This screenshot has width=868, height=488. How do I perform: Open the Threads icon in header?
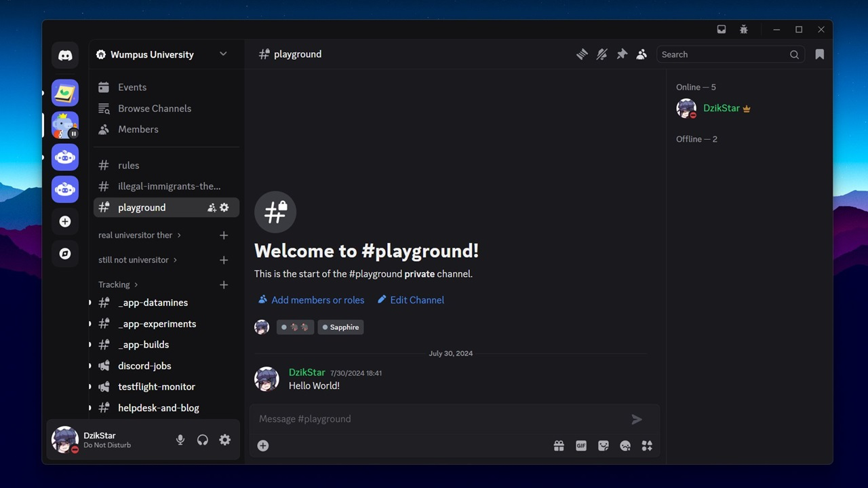pyautogui.click(x=582, y=54)
